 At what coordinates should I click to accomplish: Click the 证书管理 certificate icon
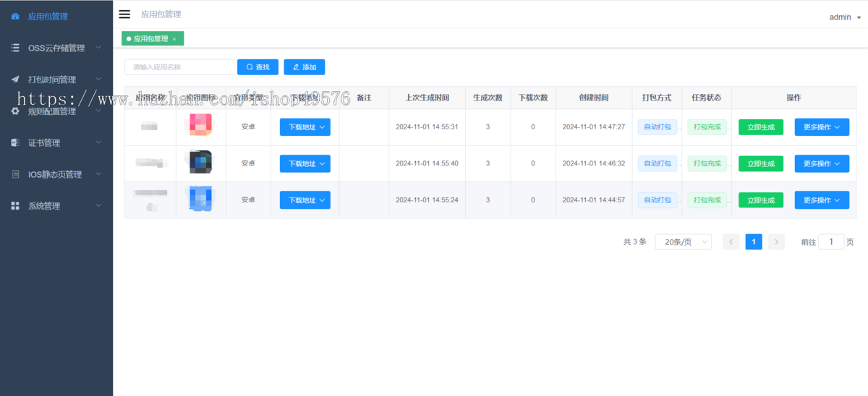pyautogui.click(x=15, y=143)
